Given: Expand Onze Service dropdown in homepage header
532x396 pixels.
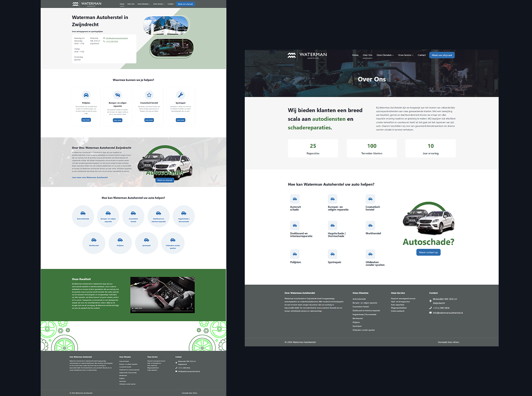Looking at the screenshot, I should 159,4.
